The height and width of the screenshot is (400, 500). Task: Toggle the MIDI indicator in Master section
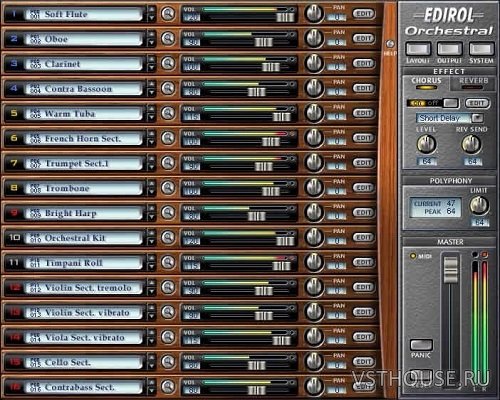(x=413, y=256)
